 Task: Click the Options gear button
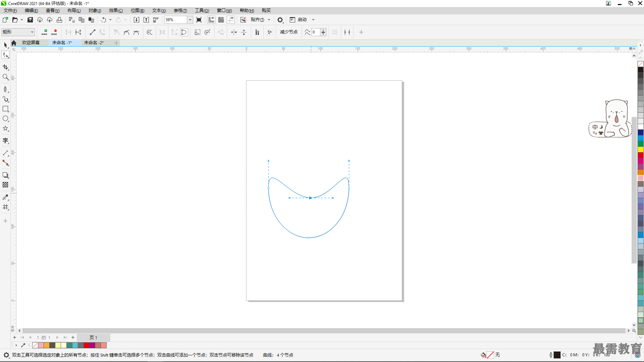click(x=280, y=20)
